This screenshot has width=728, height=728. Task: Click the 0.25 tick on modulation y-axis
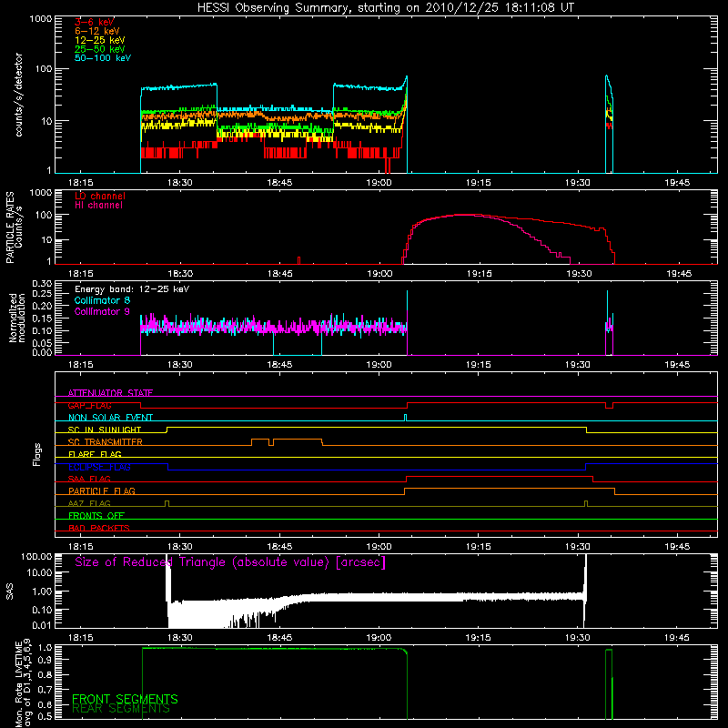click(x=42, y=294)
